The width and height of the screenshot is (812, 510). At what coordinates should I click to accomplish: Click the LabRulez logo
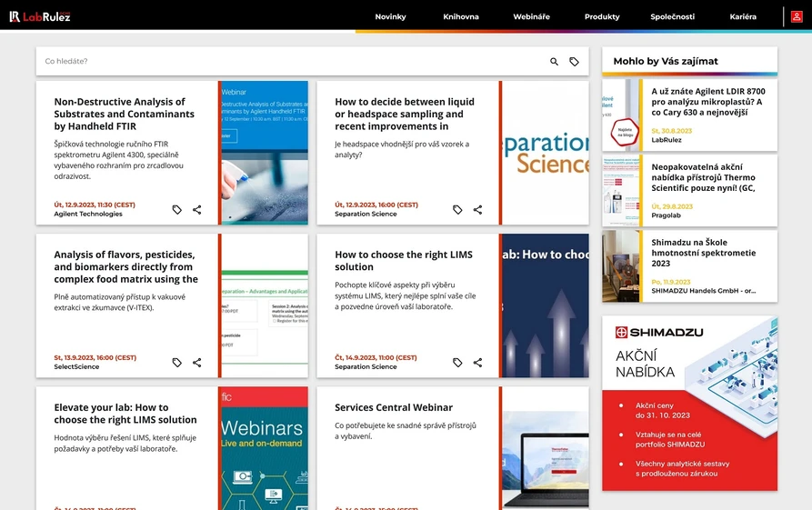(40, 16)
